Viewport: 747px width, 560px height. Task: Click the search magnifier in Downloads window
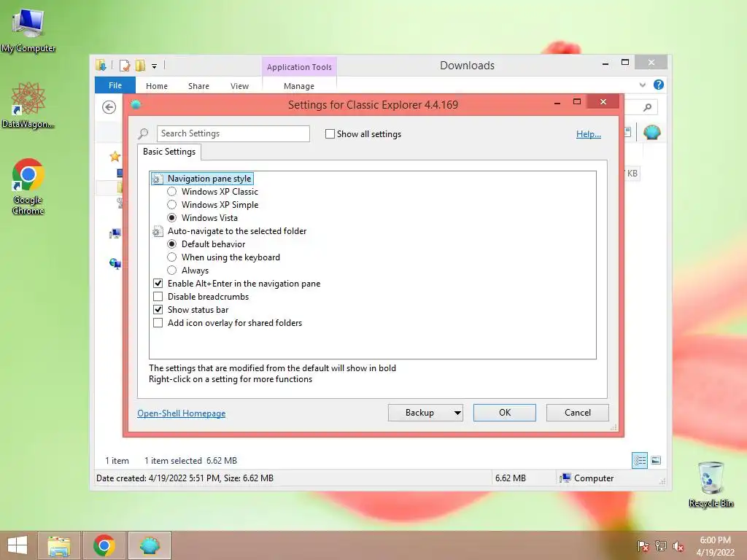click(648, 107)
